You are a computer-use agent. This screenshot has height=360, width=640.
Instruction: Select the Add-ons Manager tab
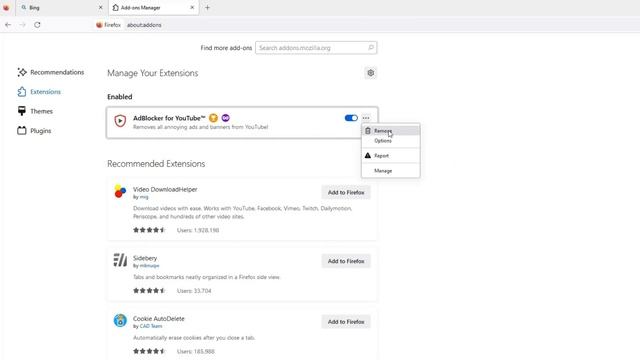(x=153, y=7)
